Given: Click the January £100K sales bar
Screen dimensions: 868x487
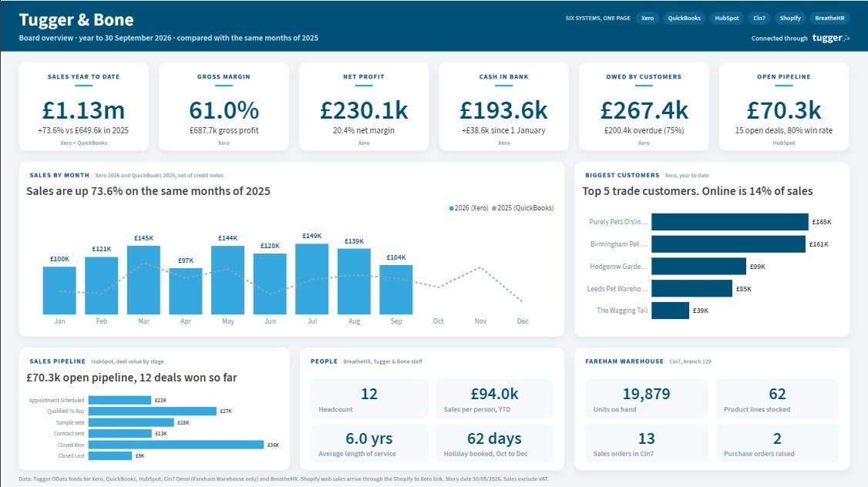Looking at the screenshot, I should click(x=59, y=291).
